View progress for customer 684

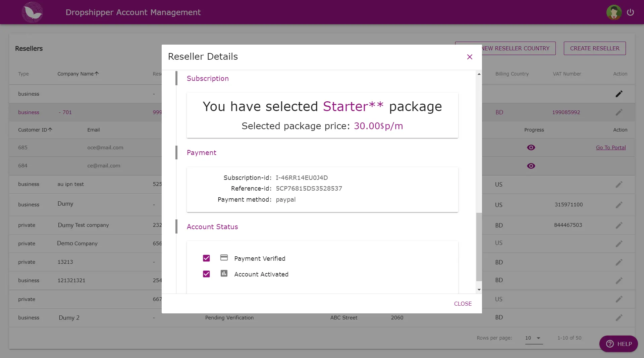pyautogui.click(x=531, y=166)
